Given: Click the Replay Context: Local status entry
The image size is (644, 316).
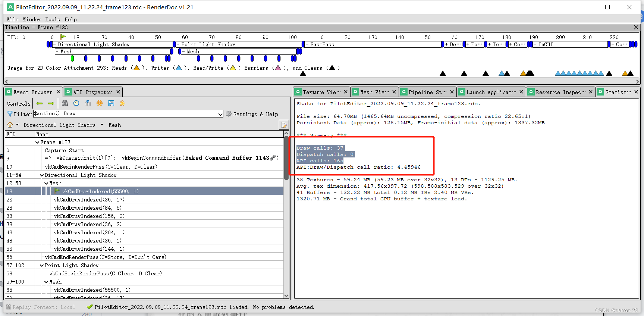Looking at the screenshot, I should pyautogui.click(x=41, y=307).
